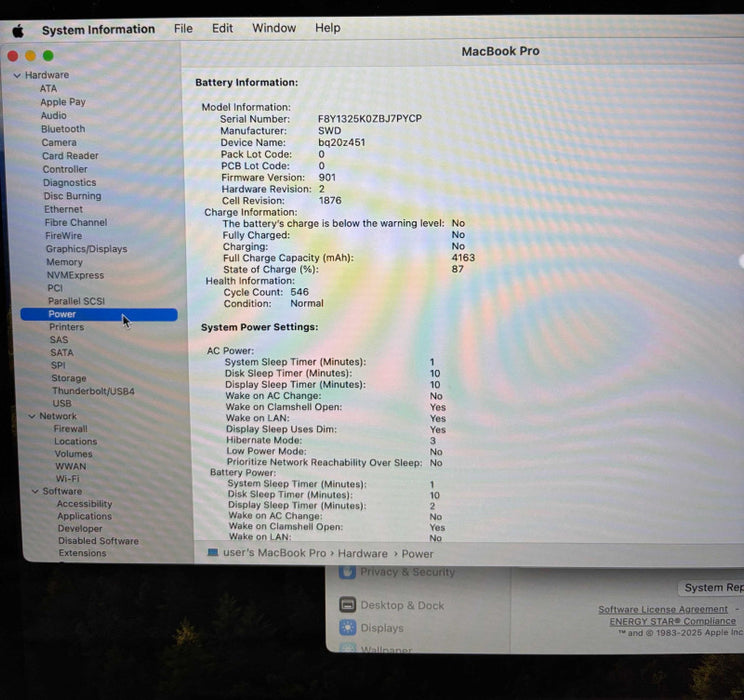Screen dimensions: 744x700
Task: Select SPI in the sidebar
Action: [x=58, y=365]
